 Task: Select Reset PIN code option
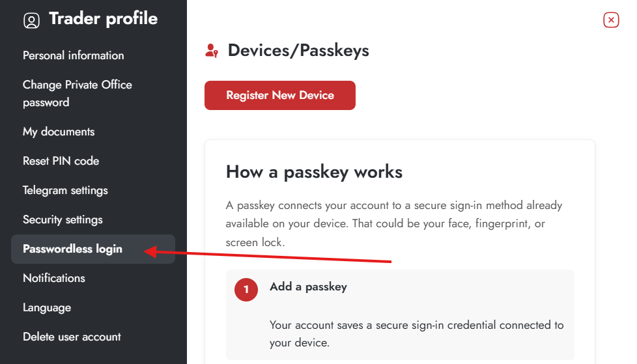coord(61,161)
